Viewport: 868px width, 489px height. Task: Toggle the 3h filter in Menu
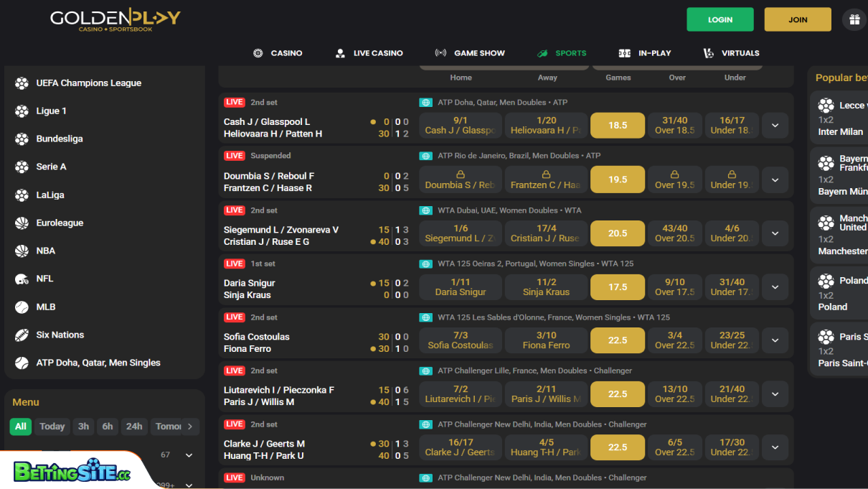tap(82, 426)
